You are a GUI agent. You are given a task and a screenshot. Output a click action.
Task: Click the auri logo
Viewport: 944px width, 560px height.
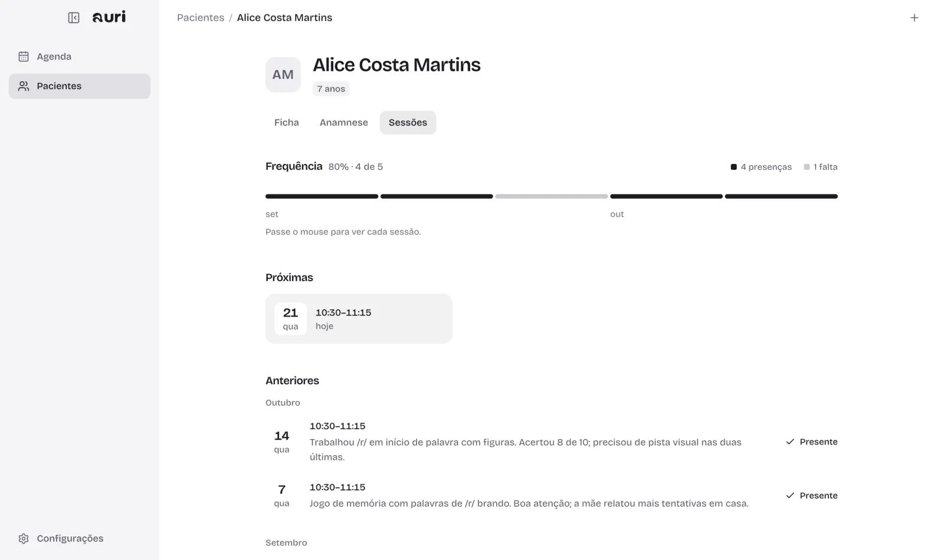point(109,17)
